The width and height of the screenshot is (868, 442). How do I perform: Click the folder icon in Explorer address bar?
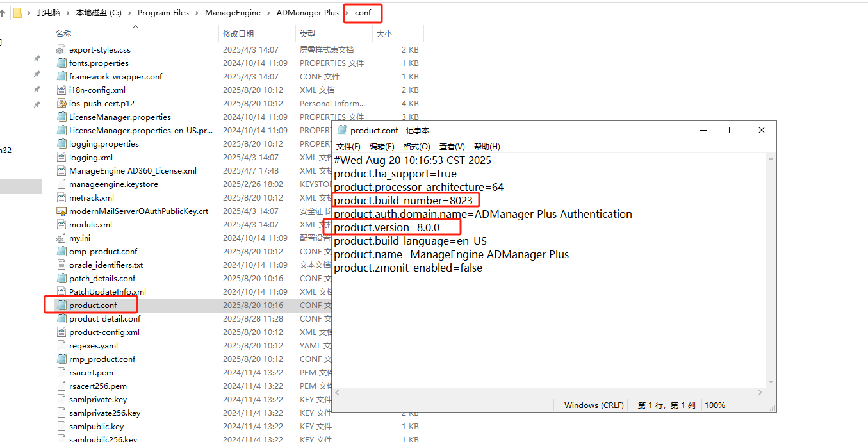pyautogui.click(x=17, y=12)
